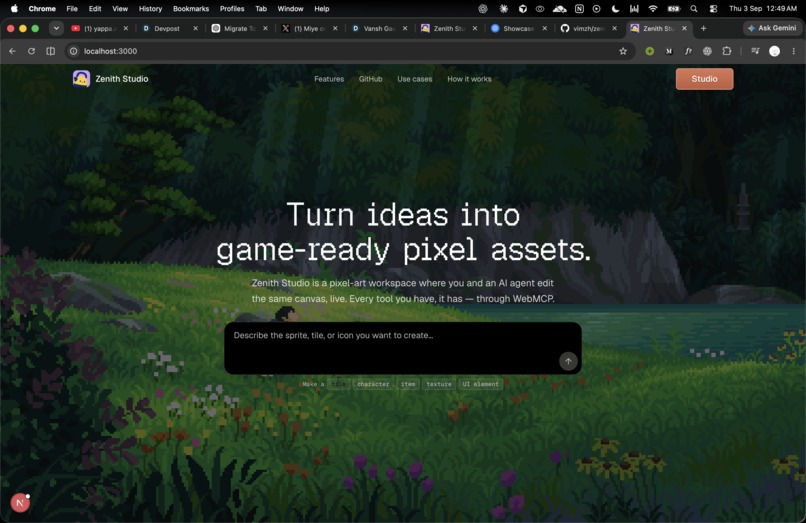Switch to the Devpost tab
806x523 pixels.
(x=167, y=28)
